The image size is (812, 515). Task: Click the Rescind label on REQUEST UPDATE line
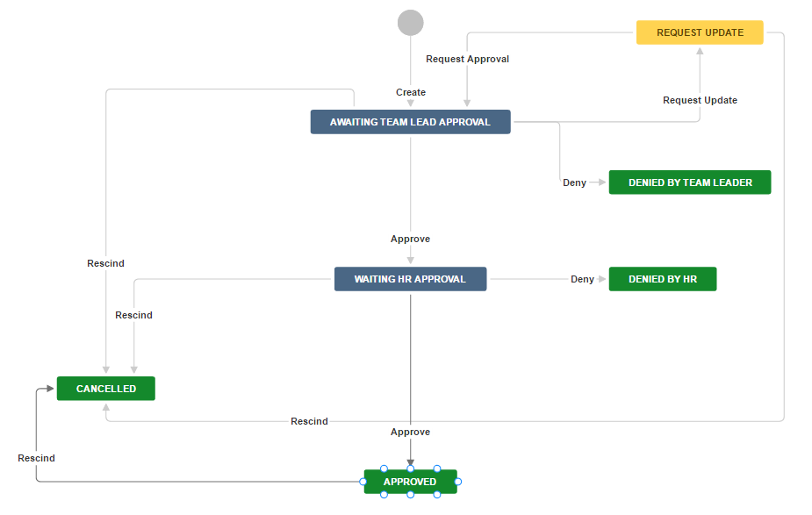pos(309,421)
